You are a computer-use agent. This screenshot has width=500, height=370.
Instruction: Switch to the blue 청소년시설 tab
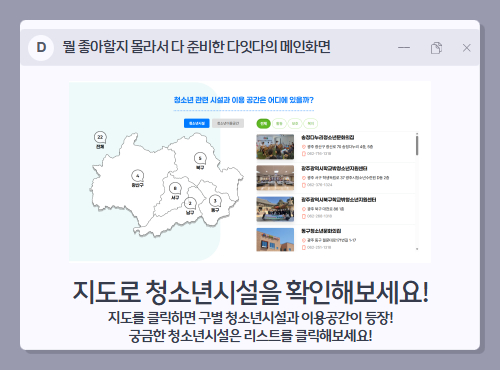point(197,123)
